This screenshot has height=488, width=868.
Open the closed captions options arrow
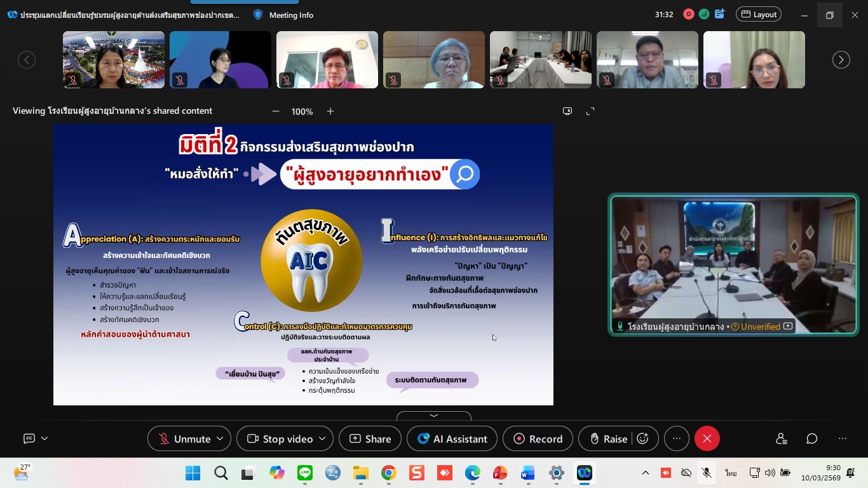click(44, 438)
